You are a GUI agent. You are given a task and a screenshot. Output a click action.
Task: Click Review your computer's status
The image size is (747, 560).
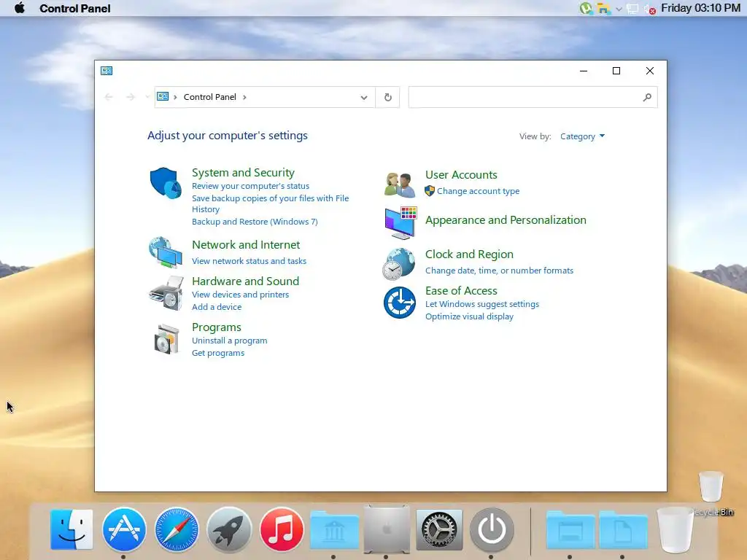coord(251,186)
